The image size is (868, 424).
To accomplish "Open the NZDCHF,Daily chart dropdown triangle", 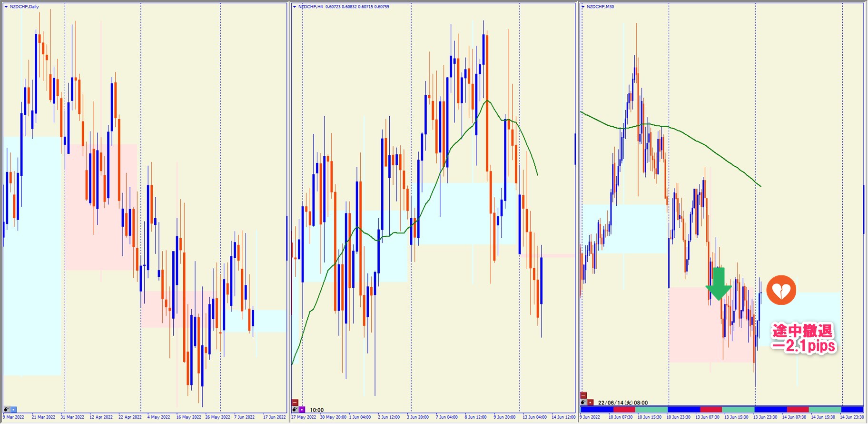I will pos(6,7).
